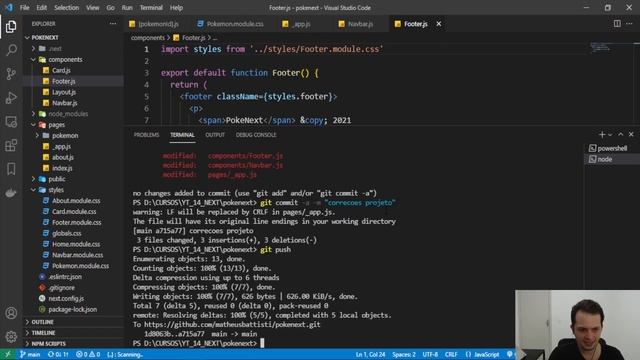Open globals.css in explorer
The height and width of the screenshot is (360, 640).
67,233
